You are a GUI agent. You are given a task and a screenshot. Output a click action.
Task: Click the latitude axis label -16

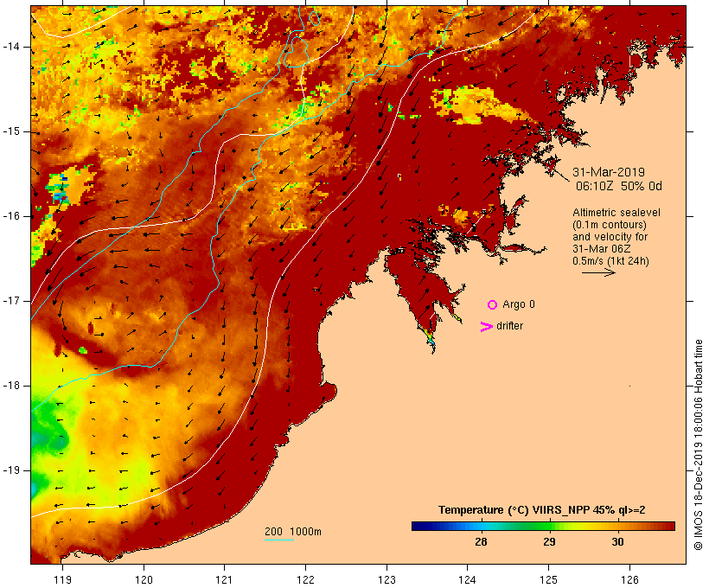tap(11, 216)
